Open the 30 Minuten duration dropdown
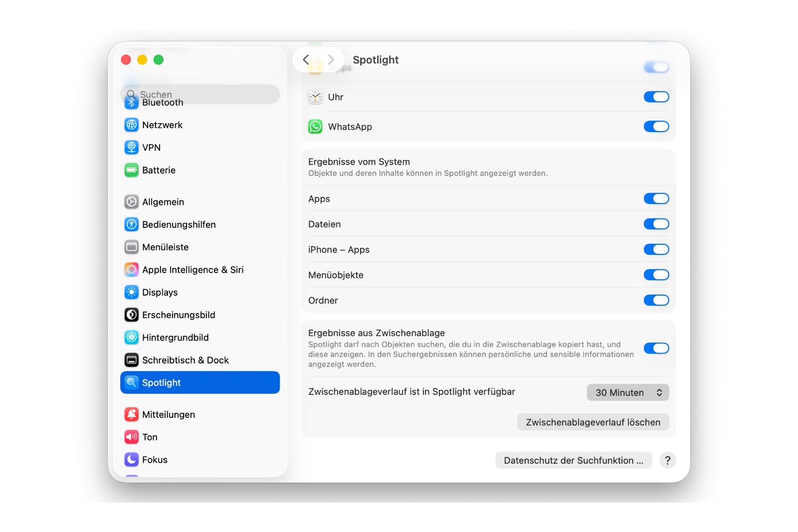This screenshot has width=798, height=532. [x=627, y=392]
